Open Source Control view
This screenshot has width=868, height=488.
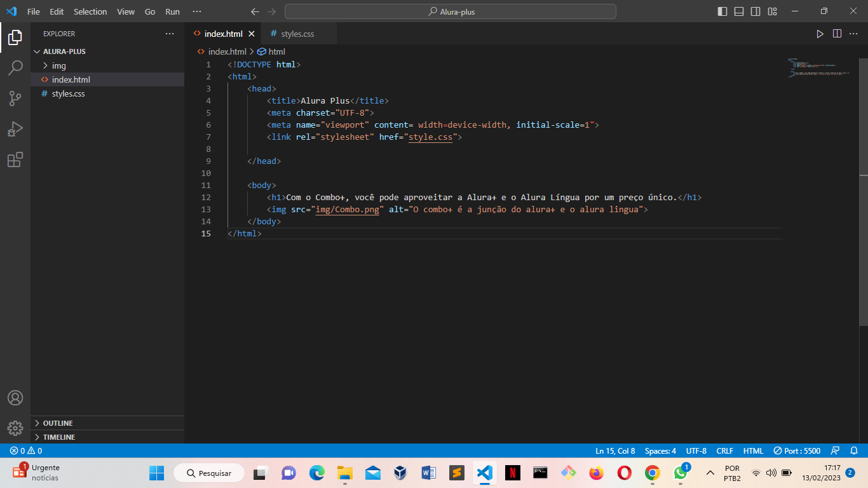pyautogui.click(x=15, y=98)
